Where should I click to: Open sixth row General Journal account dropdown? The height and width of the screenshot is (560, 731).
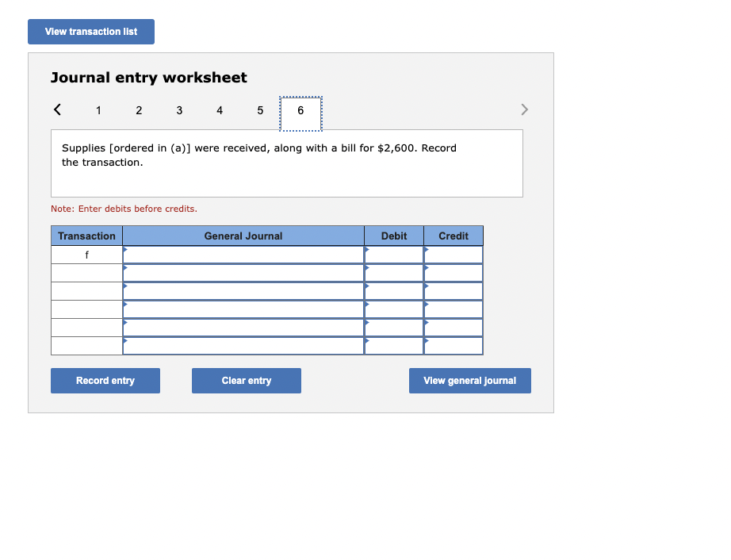tap(243, 346)
